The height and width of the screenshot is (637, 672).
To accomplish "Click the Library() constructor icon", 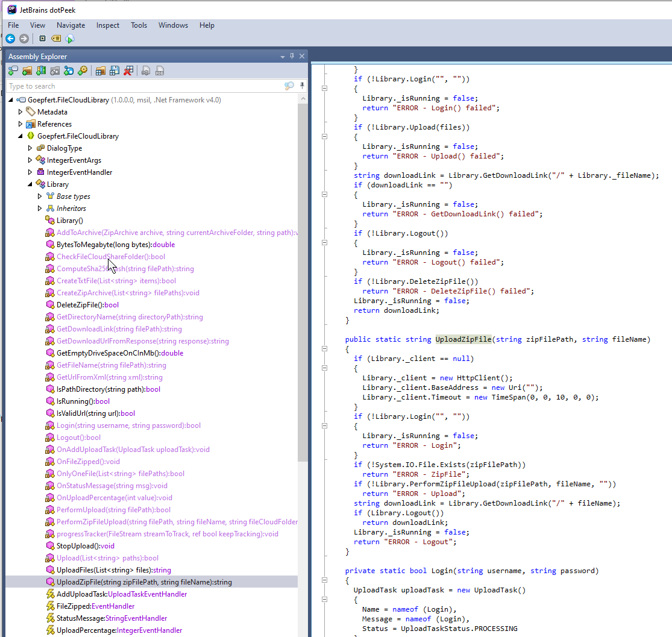I will 49,221.
